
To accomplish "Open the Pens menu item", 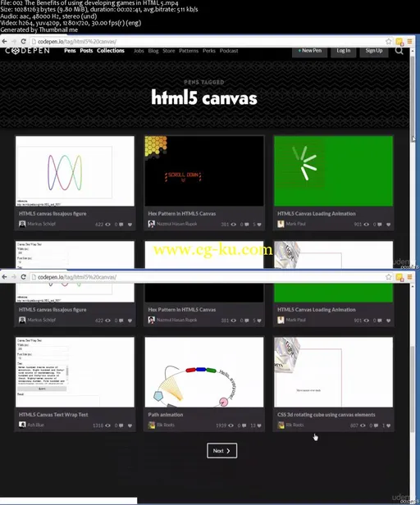I will (70, 51).
